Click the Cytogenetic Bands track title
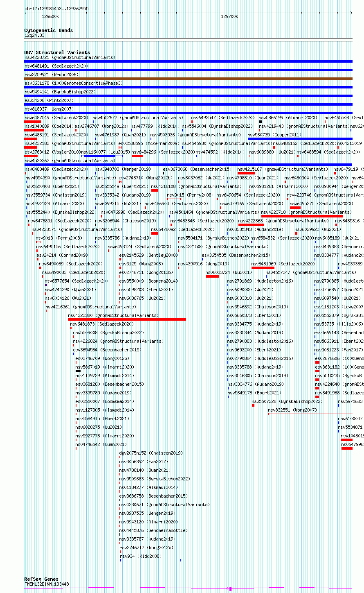Viewport: 364px width, 593px height. pos(48,30)
